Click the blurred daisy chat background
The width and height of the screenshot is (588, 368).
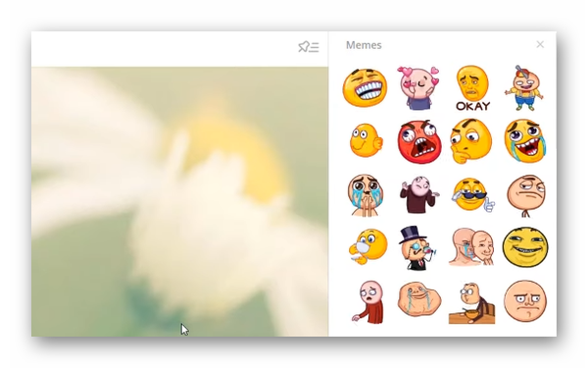click(x=179, y=201)
